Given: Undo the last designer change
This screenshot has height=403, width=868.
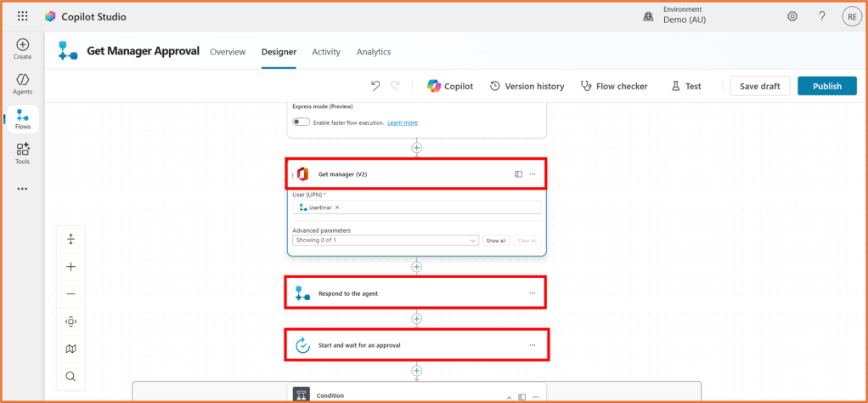Looking at the screenshot, I should (x=375, y=86).
